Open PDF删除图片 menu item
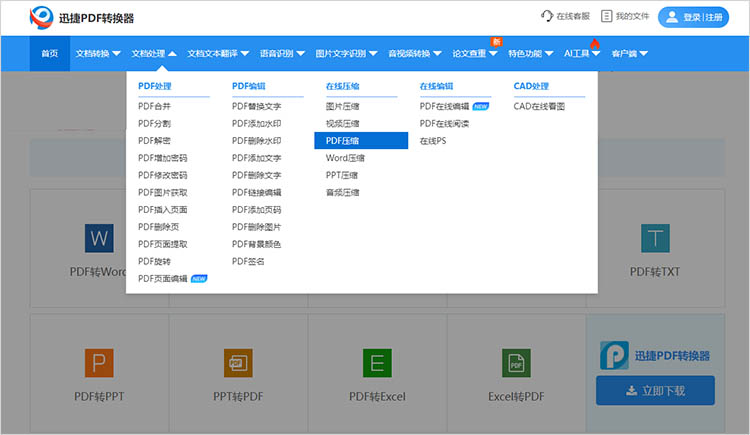 [256, 227]
